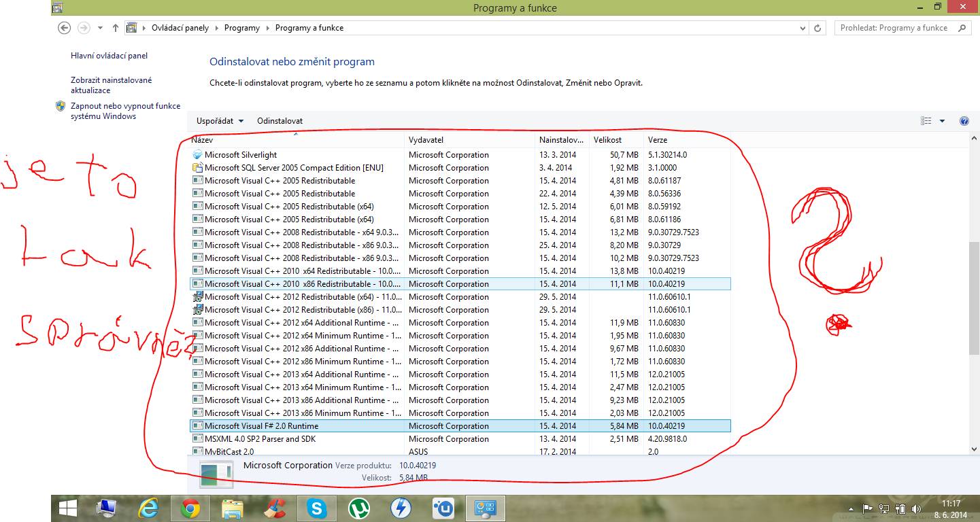
Task: Sort by Nainstalováno column header
Action: (562, 139)
